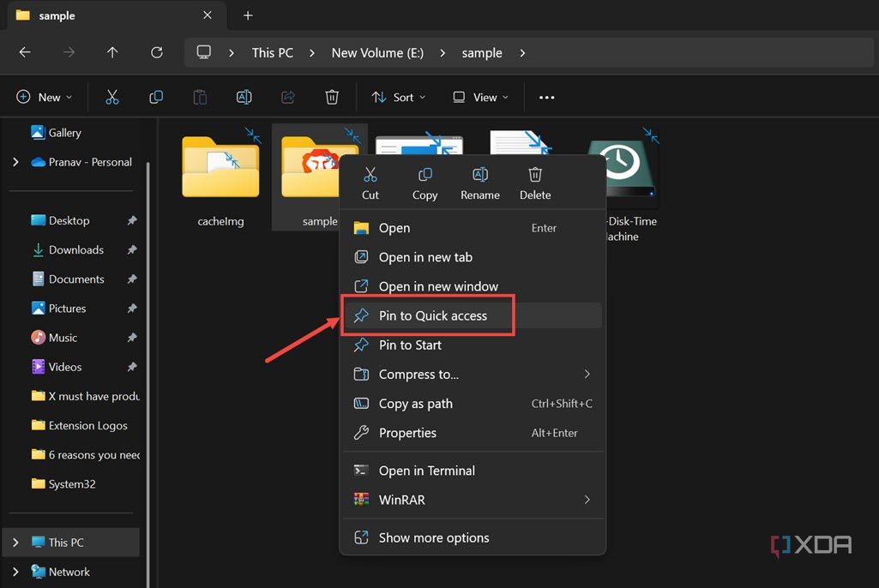This screenshot has width=879, height=588.
Task: Click the New Volume (E:) breadcrumb
Action: coord(377,52)
